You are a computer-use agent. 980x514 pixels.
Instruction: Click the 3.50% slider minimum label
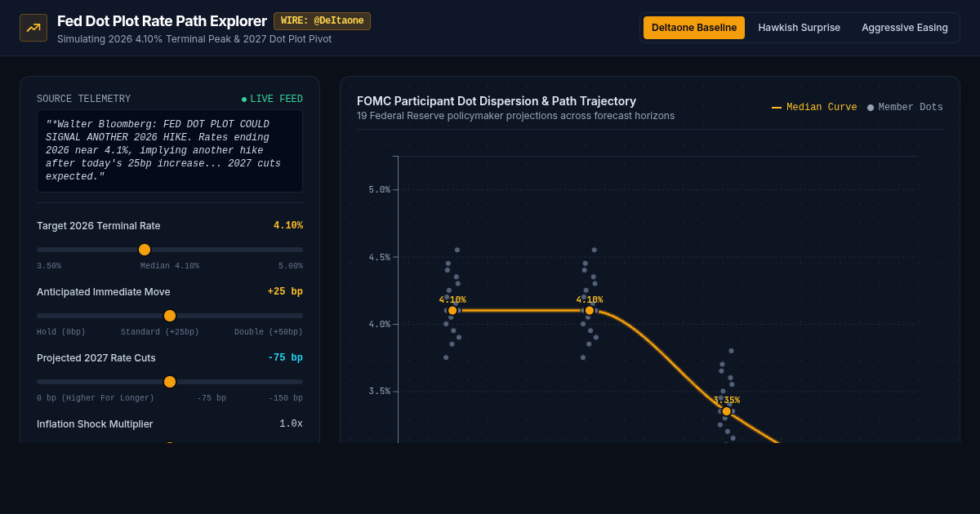click(49, 266)
